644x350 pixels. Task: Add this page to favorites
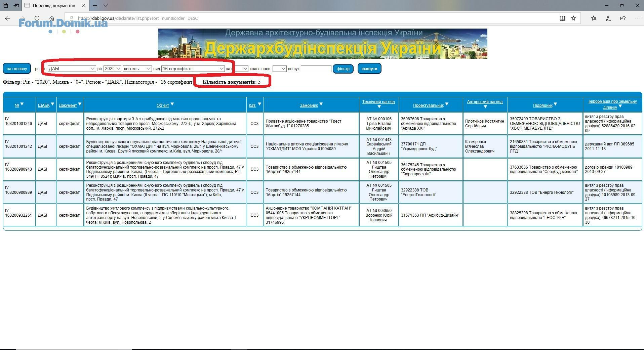(573, 18)
